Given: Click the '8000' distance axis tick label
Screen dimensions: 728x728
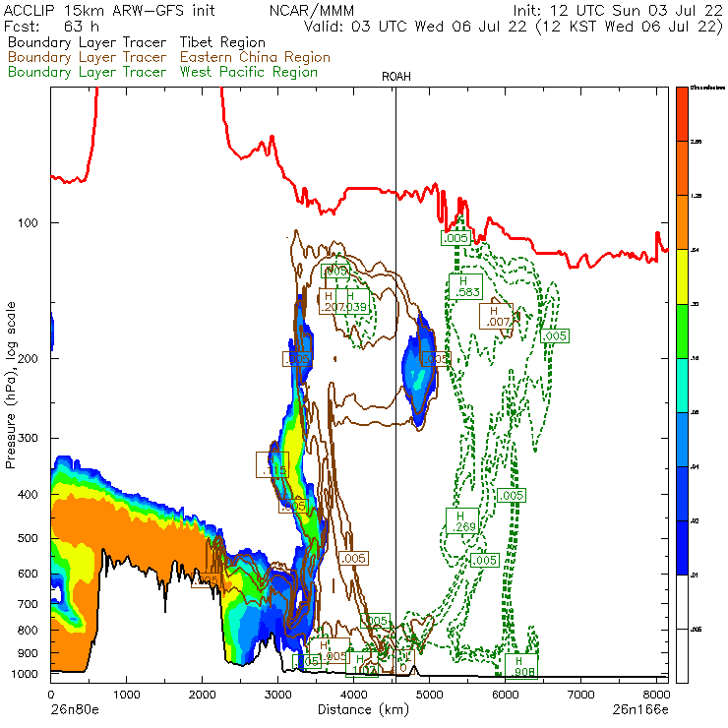Looking at the screenshot, I should pyautogui.click(x=656, y=695).
